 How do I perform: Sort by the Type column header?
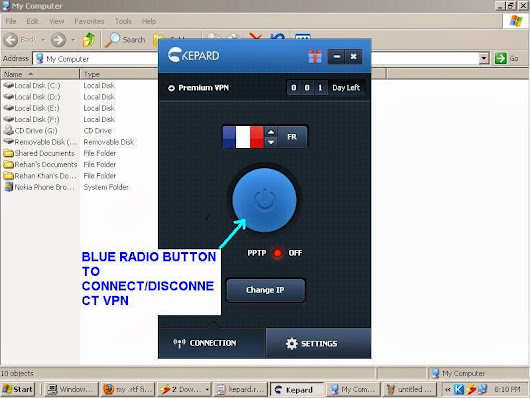tap(119, 74)
